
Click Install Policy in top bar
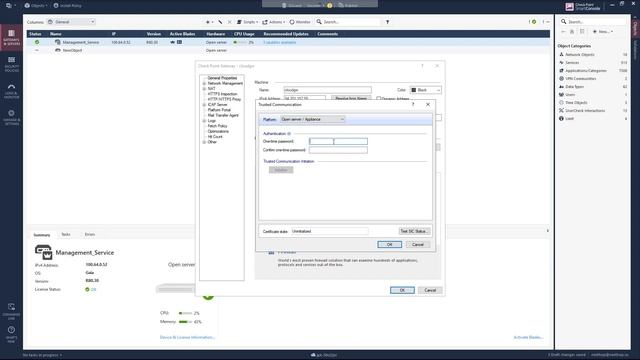pyautogui.click(x=68, y=6)
